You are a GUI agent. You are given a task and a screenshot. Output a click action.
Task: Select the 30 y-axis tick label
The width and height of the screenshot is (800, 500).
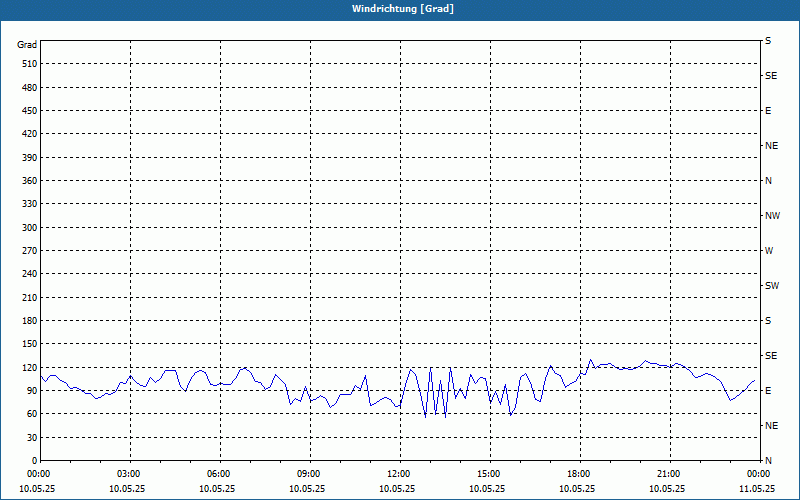pyautogui.click(x=32, y=437)
